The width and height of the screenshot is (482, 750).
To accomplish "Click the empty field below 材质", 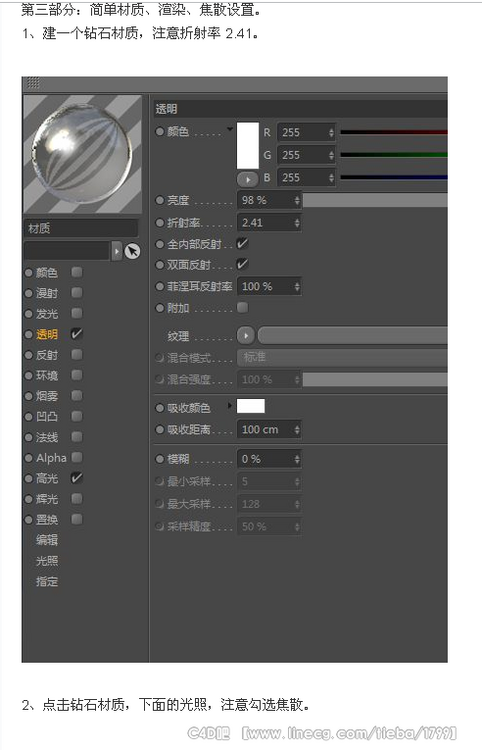I will [x=67, y=251].
